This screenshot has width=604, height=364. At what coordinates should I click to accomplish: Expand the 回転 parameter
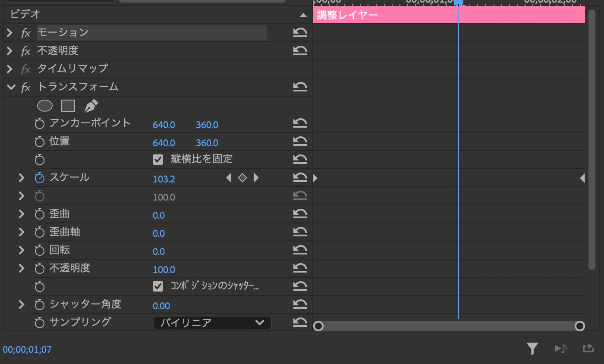pos(21,250)
